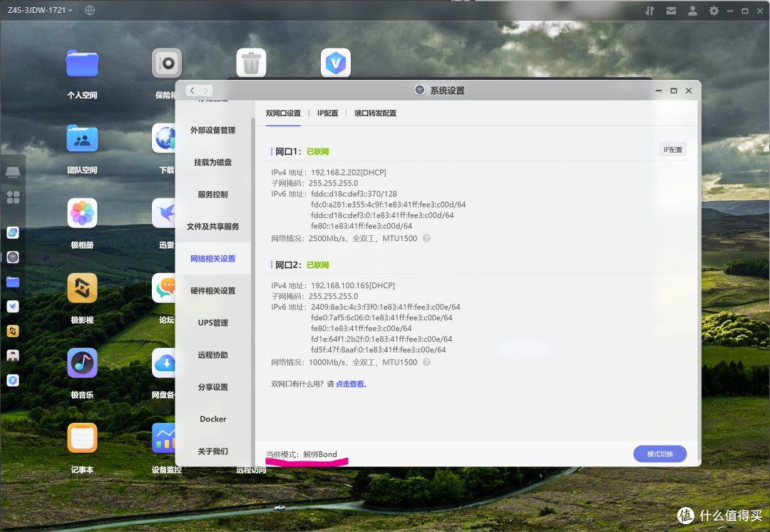Click the help icon beside 2500Mb/s MTU1500
The height and width of the screenshot is (532, 770).
[x=427, y=238]
